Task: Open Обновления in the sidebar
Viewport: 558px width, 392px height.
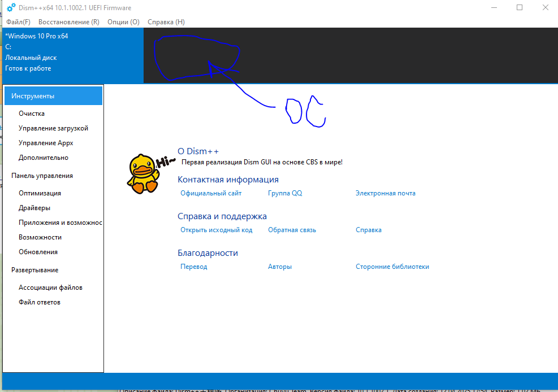Action: tap(38, 252)
